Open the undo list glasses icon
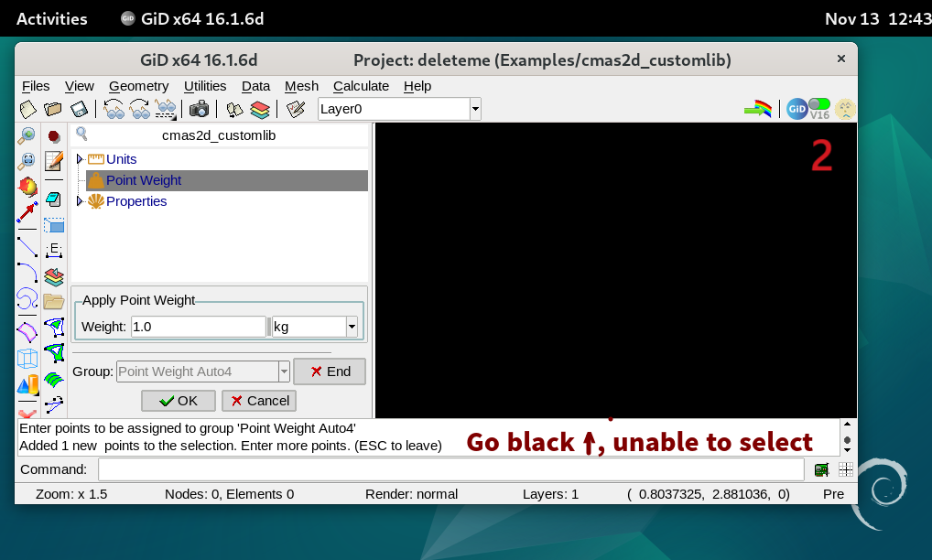This screenshot has width=932, height=560. [x=165, y=109]
